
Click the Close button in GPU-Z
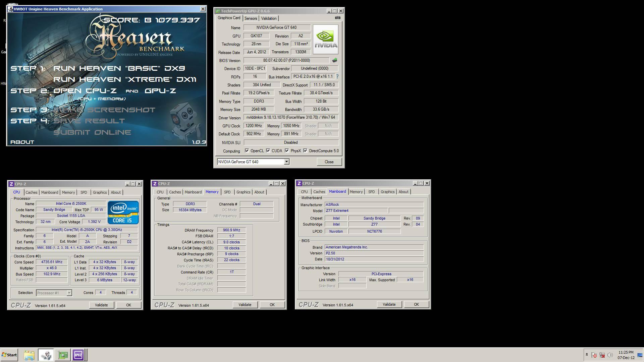pyautogui.click(x=329, y=162)
